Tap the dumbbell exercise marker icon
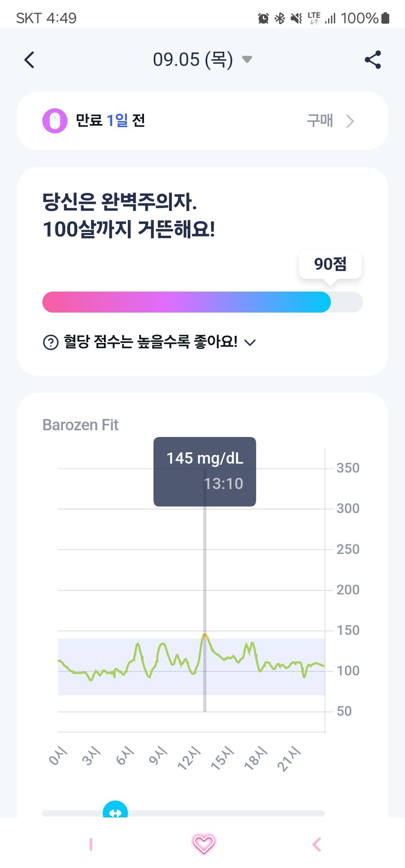The image size is (405, 868). (115, 813)
